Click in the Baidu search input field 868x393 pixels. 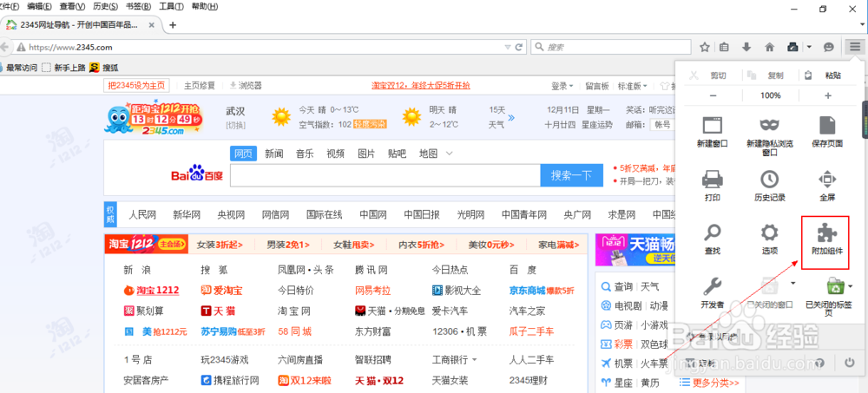[385, 175]
